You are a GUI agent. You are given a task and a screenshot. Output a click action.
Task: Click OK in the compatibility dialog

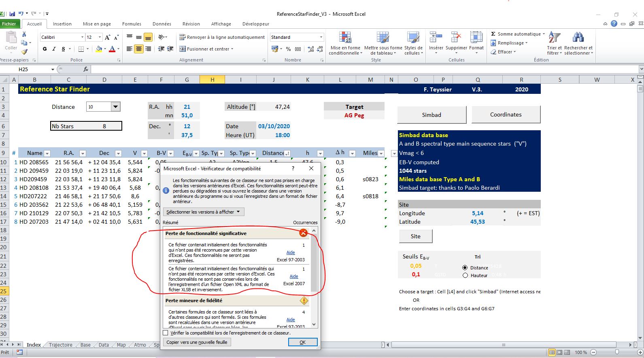302,342
